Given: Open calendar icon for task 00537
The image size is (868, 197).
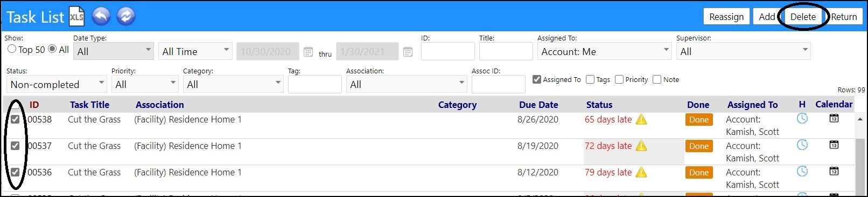Looking at the screenshot, I should [x=834, y=145].
